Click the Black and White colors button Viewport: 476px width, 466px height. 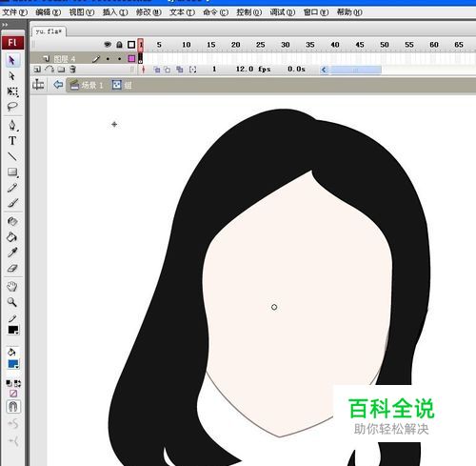10,383
